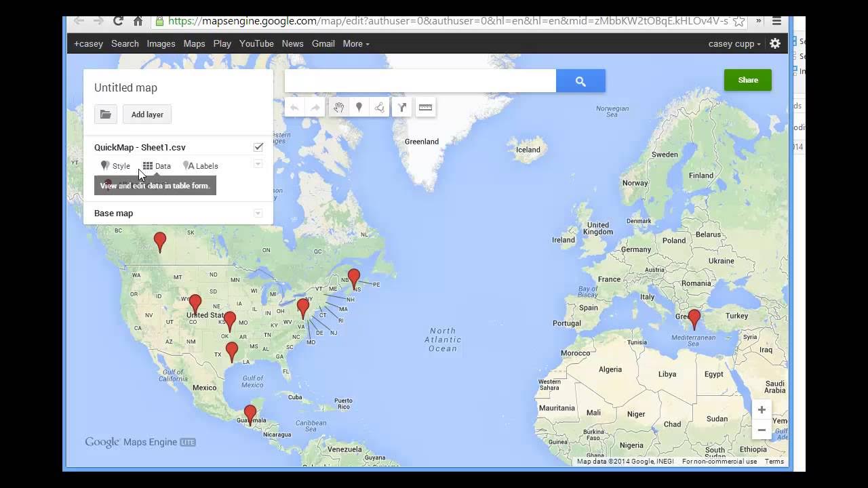Image resolution: width=868 pixels, height=488 pixels.
Task: Click the blue search magnifier button
Action: [x=580, y=81]
